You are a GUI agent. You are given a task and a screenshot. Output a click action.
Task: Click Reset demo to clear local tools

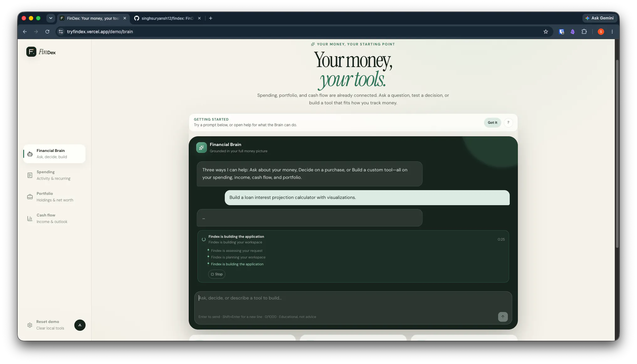[x=50, y=325]
